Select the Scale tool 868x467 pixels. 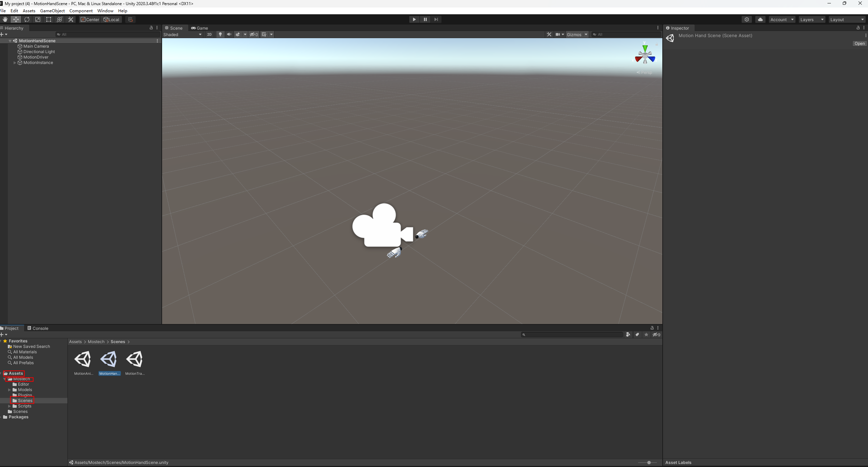coord(38,19)
